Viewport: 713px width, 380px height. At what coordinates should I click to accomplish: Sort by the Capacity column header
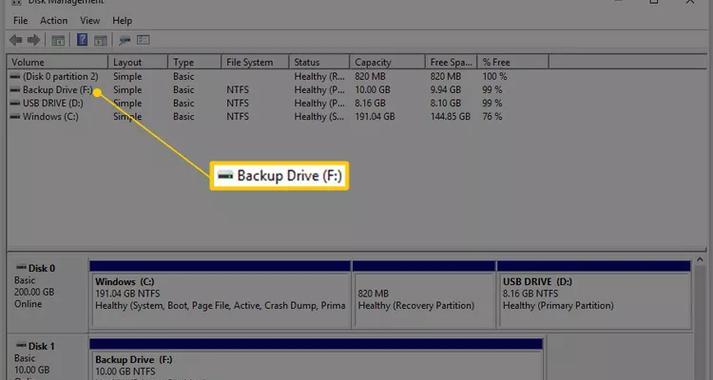coord(387,62)
